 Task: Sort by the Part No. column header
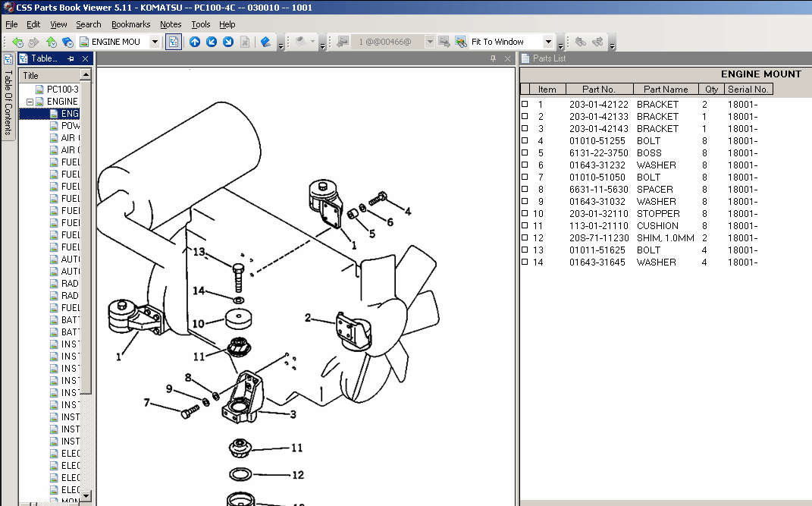coord(599,89)
